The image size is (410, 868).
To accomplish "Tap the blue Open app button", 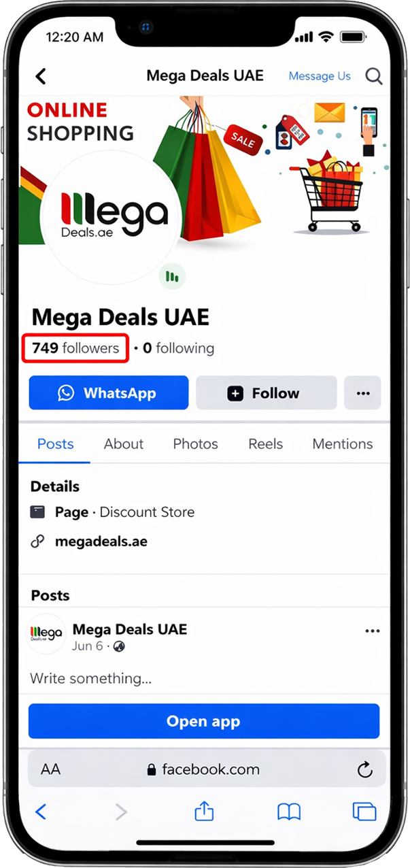I will pos(204,722).
